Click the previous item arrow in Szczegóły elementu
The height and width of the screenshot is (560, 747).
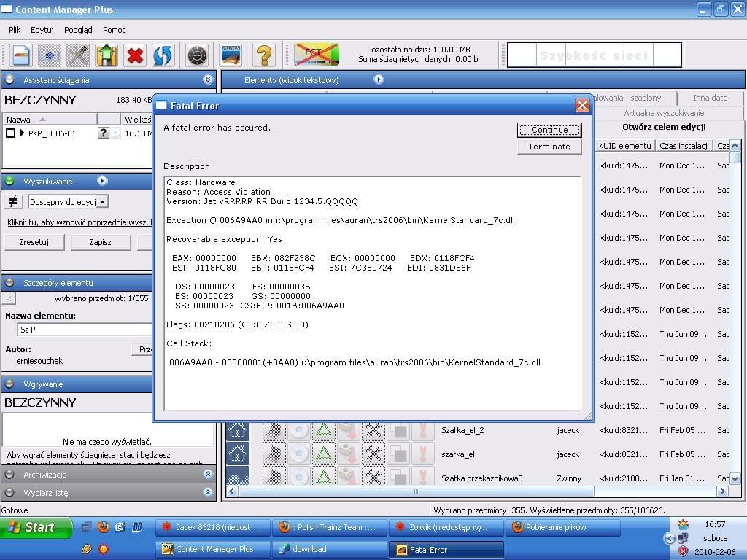(9, 298)
